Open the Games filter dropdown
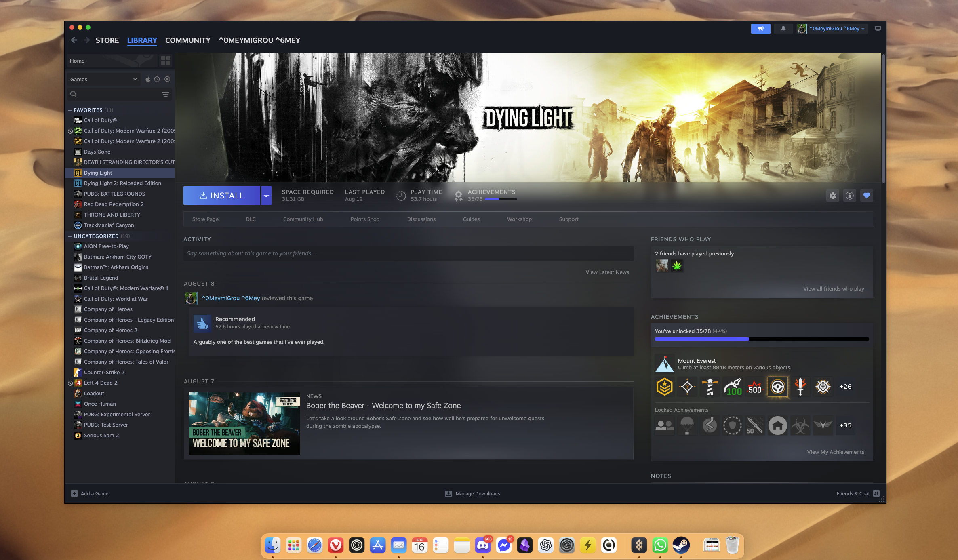The width and height of the screenshot is (958, 560). (x=104, y=79)
